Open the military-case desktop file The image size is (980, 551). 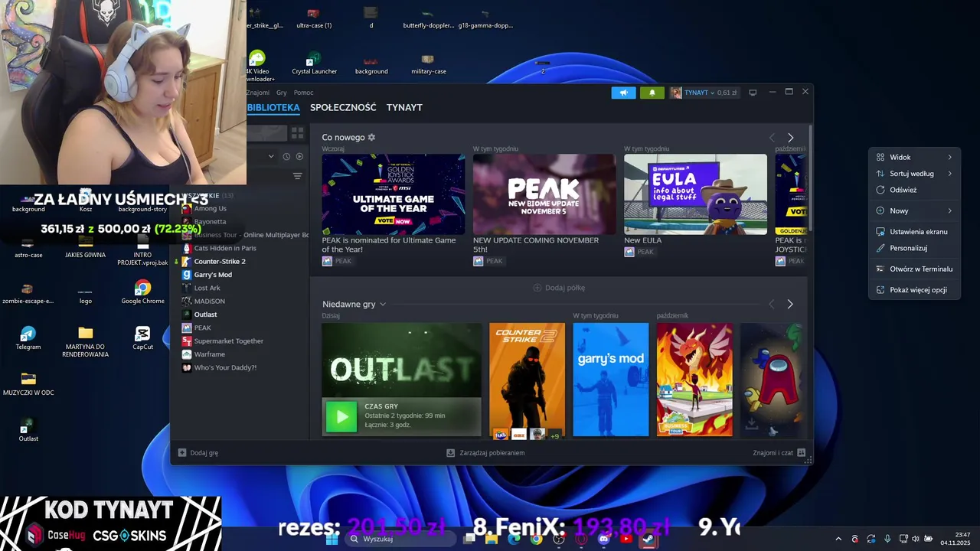click(428, 63)
